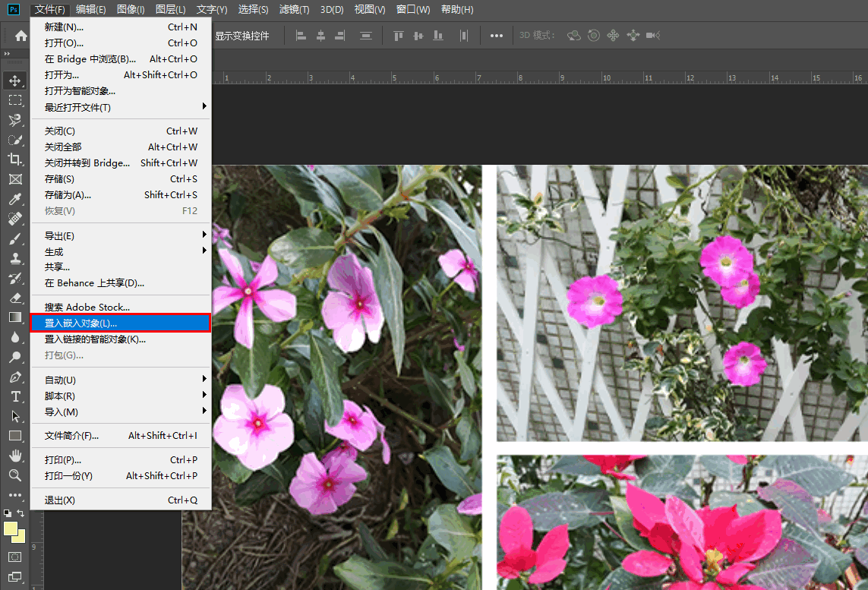Click the Home icon in options bar

coord(21,36)
